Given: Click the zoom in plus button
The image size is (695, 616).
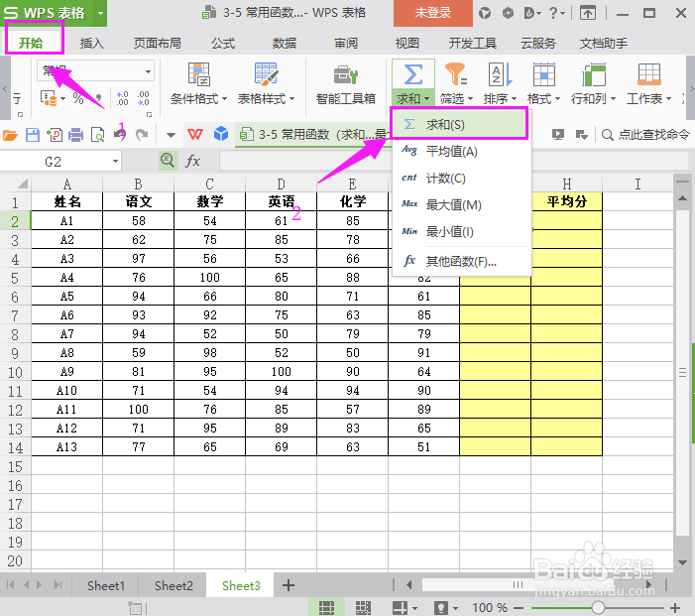Looking at the screenshot, I should (x=675, y=608).
